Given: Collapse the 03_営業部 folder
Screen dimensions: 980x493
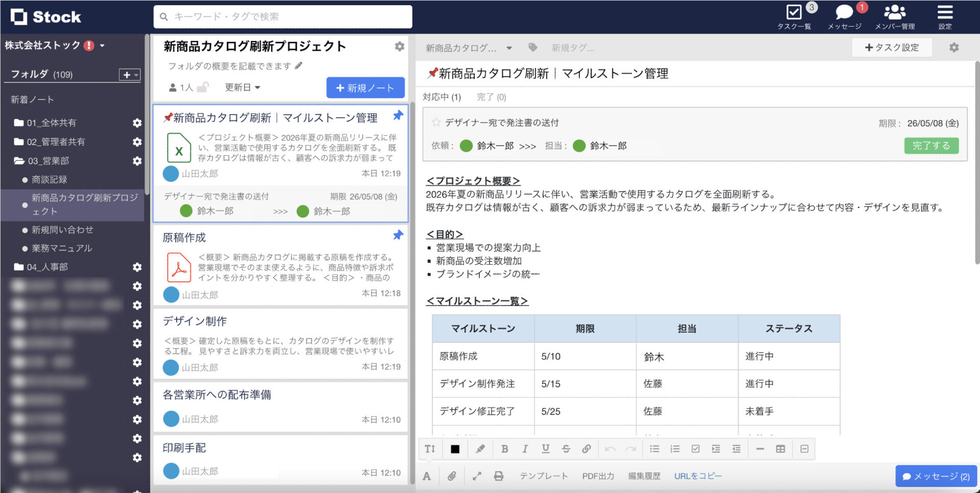Looking at the screenshot, I should coord(19,161).
